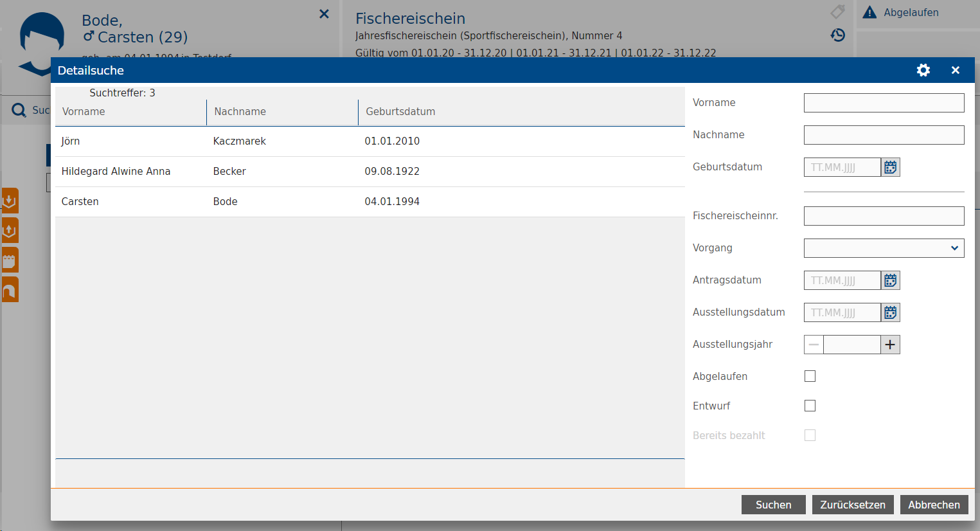Expand the Vorgang dropdown

click(x=884, y=248)
